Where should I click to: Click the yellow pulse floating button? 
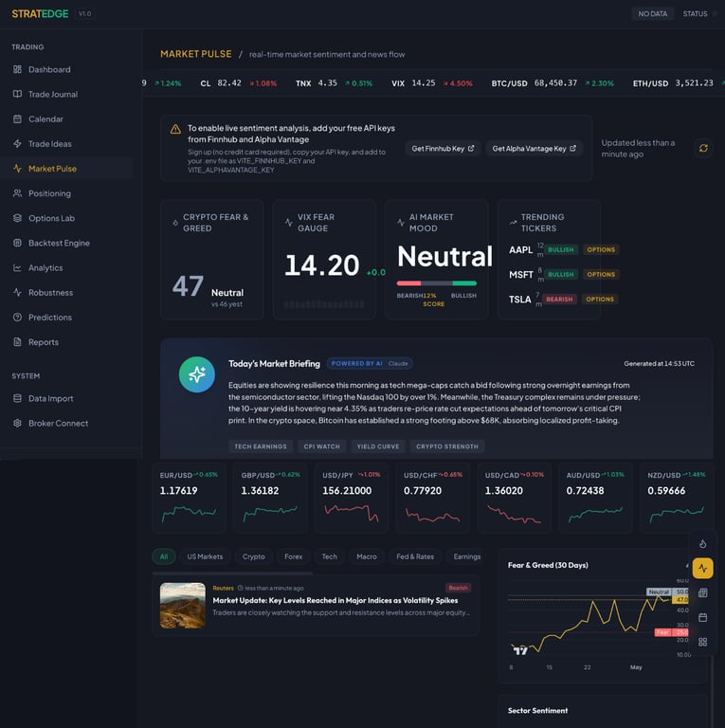point(702,569)
